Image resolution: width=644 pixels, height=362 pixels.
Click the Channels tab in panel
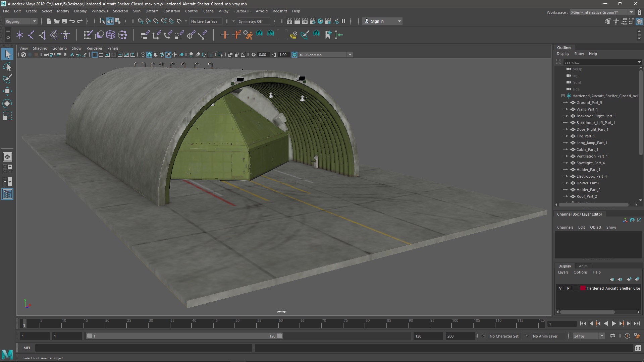coord(565,227)
